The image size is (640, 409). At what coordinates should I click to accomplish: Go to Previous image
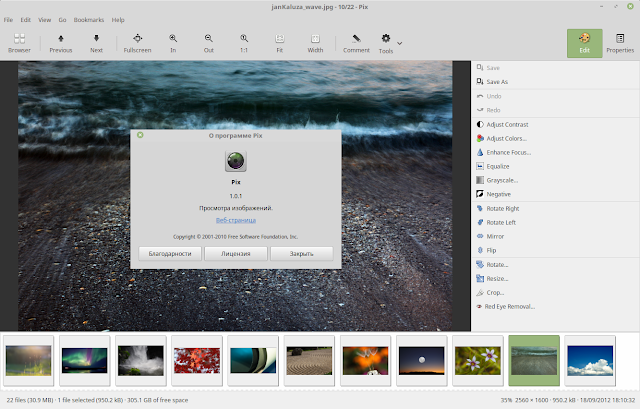60,43
